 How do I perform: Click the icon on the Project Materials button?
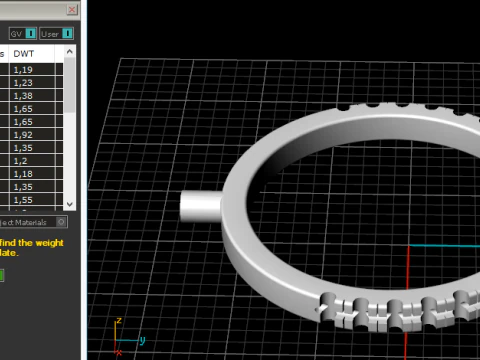[61, 222]
